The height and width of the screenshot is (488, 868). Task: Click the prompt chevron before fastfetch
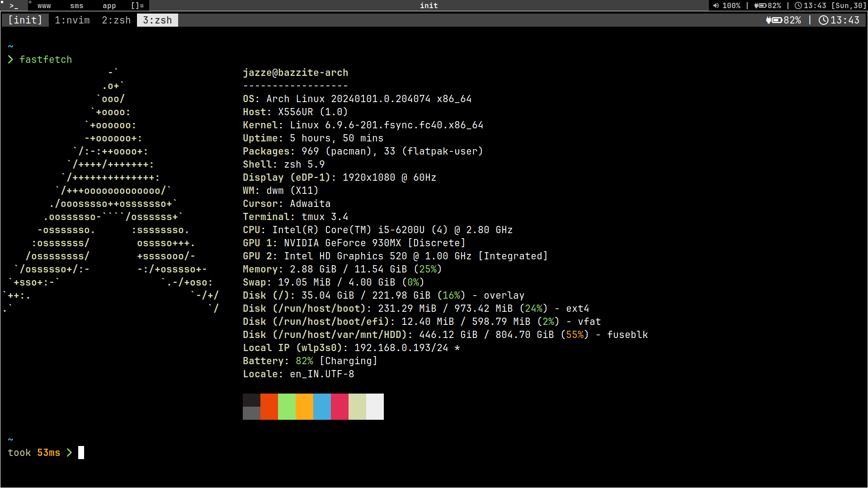tap(11, 60)
